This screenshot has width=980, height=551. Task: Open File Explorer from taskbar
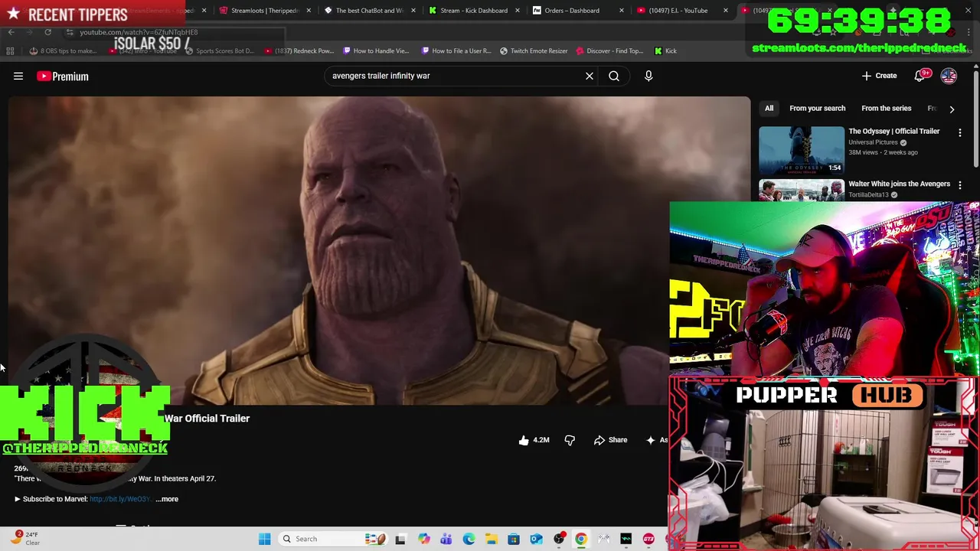(x=491, y=539)
